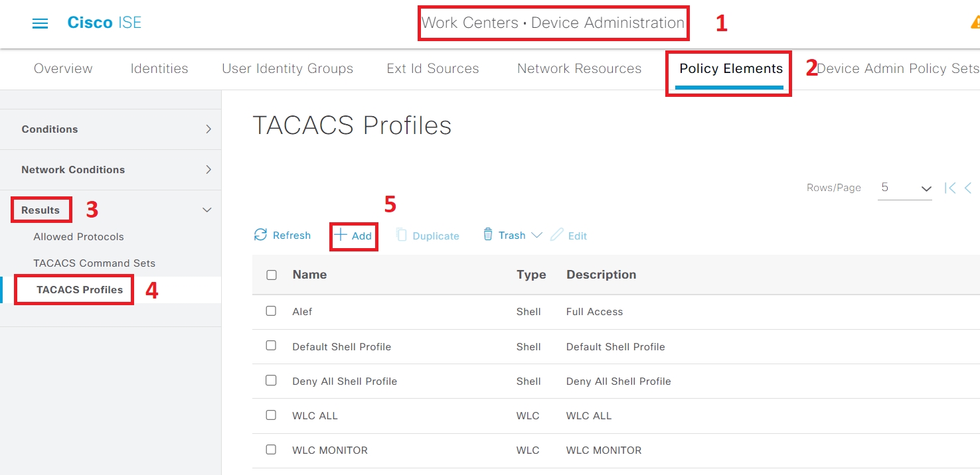Go to the previous page of results
Image resolution: width=980 pixels, height=475 pixels.
[968, 188]
